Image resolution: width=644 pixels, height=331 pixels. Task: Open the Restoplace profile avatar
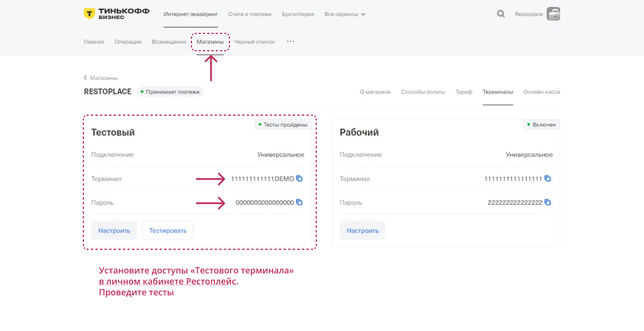coord(553,14)
